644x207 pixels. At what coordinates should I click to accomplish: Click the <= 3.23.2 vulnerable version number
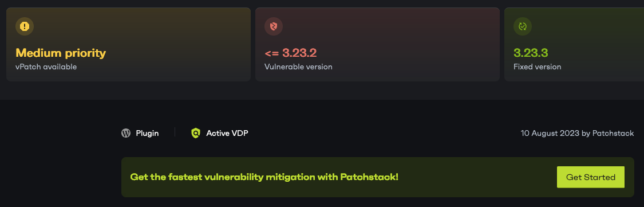pyautogui.click(x=290, y=53)
